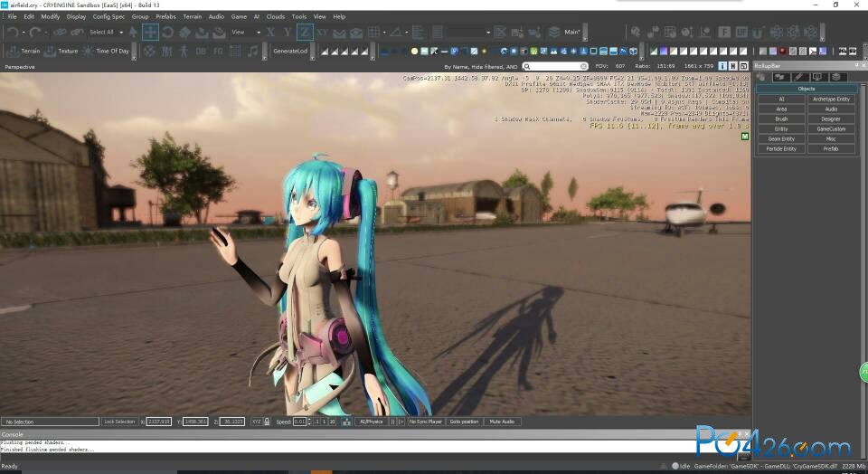Select the Archetype Entity category
868x474 pixels.
(x=831, y=100)
